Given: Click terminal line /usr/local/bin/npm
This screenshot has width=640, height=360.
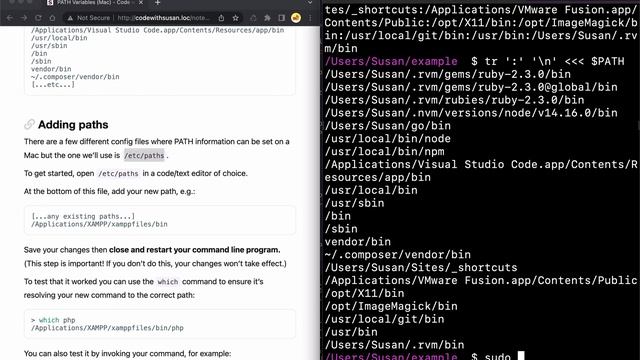Looking at the screenshot, I should tap(384, 152).
